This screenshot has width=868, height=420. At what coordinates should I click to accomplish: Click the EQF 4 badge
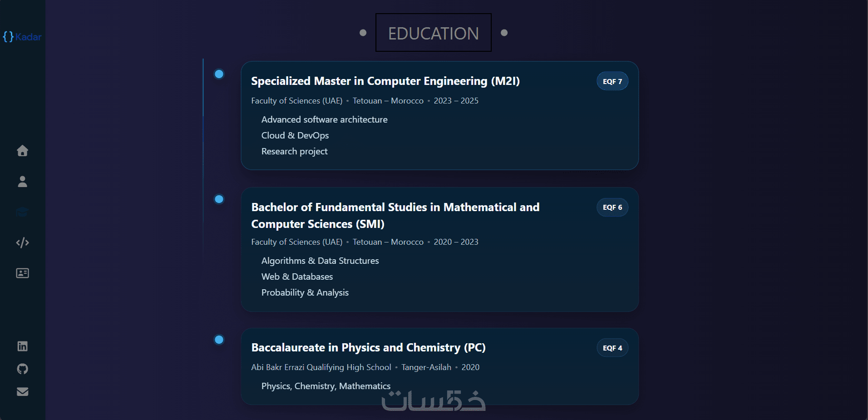point(612,348)
